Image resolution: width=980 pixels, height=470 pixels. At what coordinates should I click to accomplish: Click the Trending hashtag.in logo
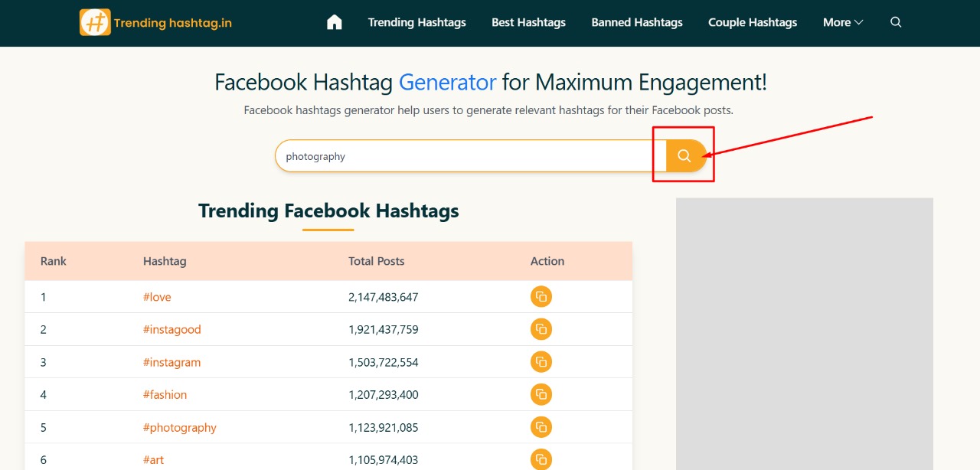[x=155, y=22]
